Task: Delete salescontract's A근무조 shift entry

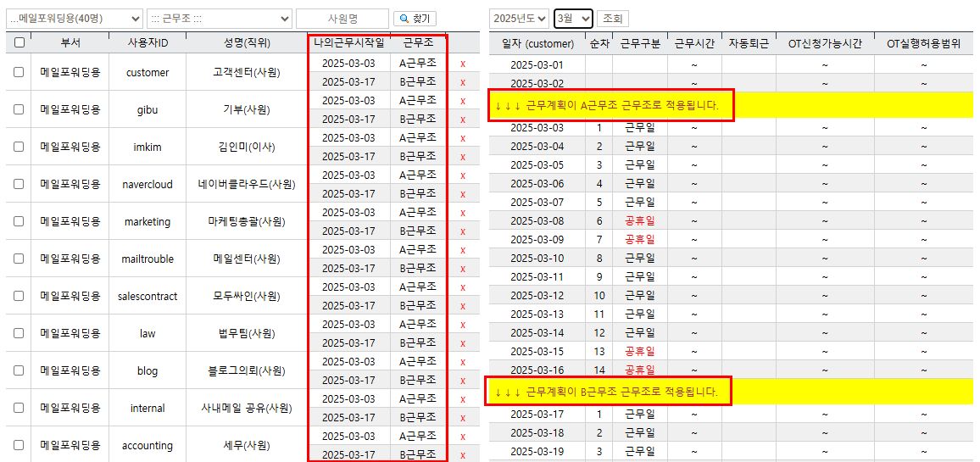Action: point(462,287)
